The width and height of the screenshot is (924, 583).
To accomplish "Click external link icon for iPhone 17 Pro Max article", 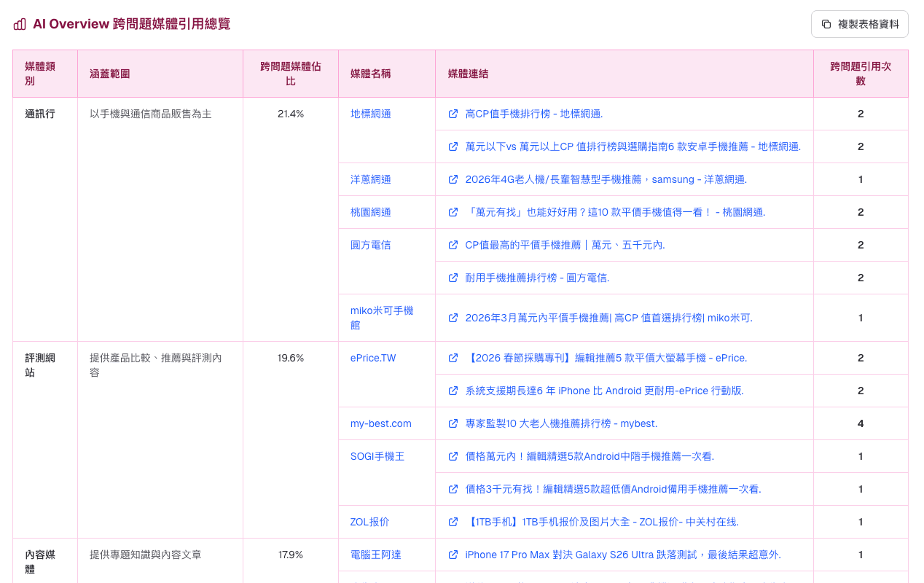I will coord(453,555).
